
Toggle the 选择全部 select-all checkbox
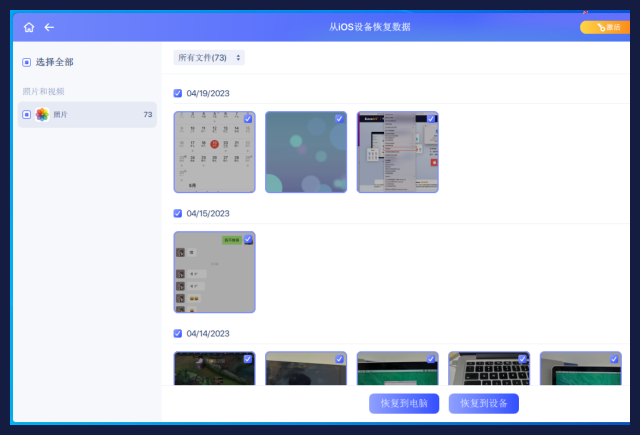coord(27,62)
